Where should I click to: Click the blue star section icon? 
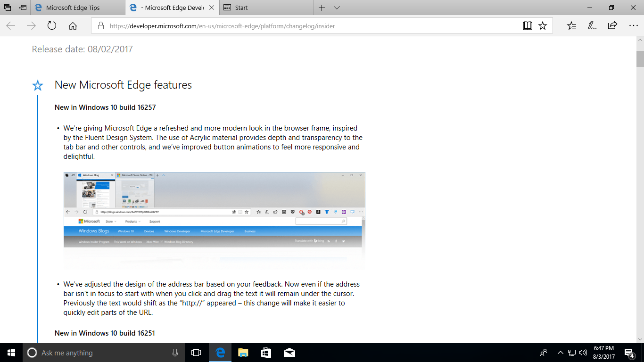[38, 85]
